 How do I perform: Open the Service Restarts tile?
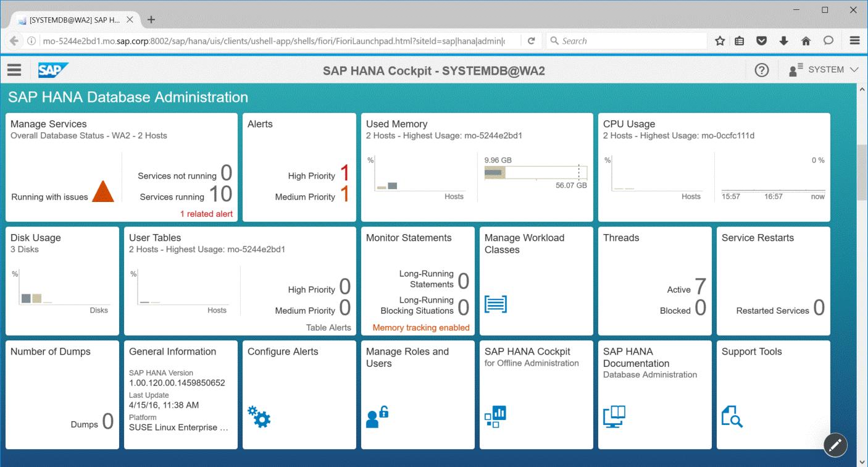point(774,280)
